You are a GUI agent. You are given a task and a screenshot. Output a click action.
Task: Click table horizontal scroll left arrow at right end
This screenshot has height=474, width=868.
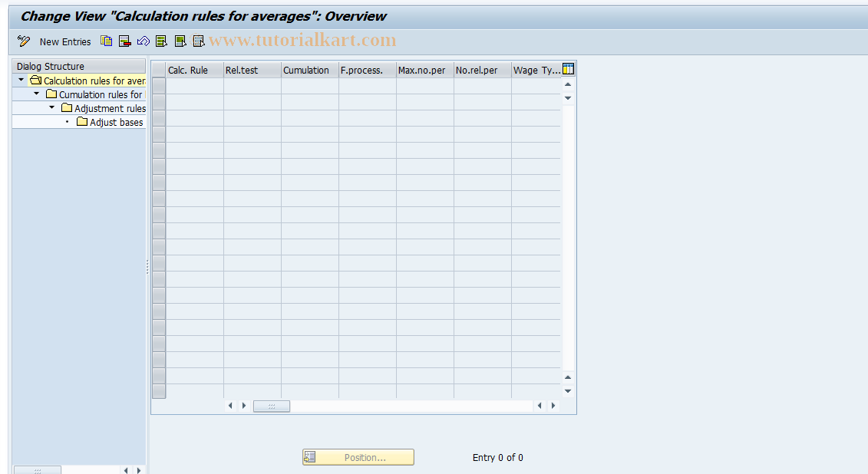tap(540, 406)
